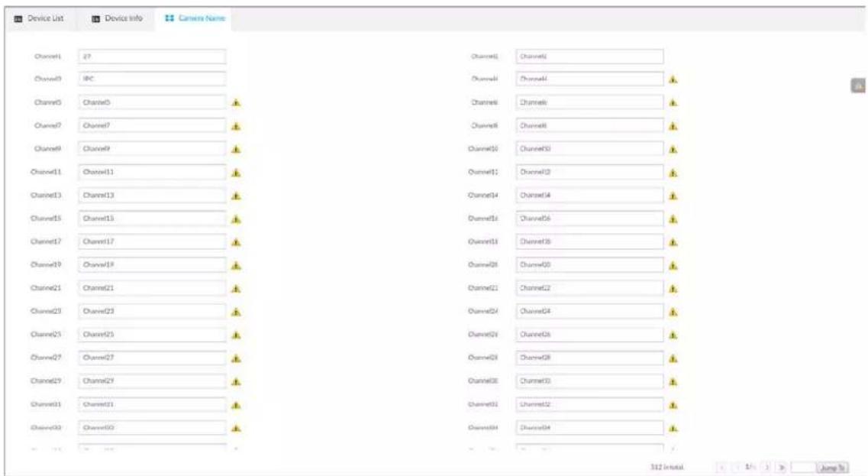Image resolution: width=868 pixels, height=476 pixels.
Task: Click the Channel22 name input box
Action: click(x=589, y=287)
